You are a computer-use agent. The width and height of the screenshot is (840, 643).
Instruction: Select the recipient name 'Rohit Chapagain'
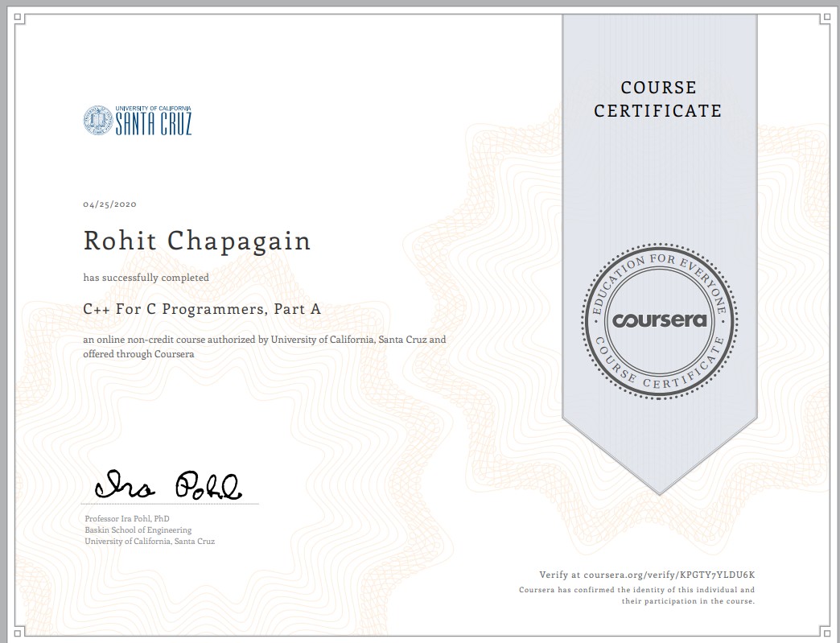tap(197, 240)
